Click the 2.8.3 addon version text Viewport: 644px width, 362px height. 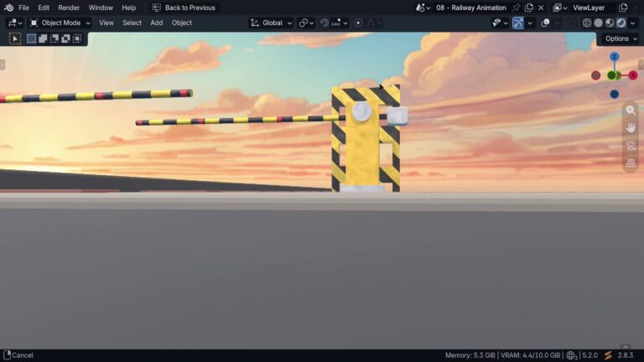click(x=626, y=355)
